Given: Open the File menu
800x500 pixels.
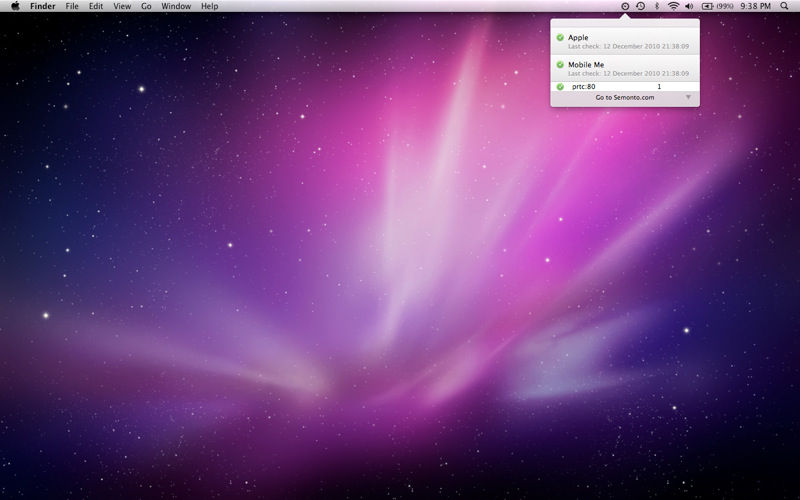Looking at the screenshot, I should [72, 6].
